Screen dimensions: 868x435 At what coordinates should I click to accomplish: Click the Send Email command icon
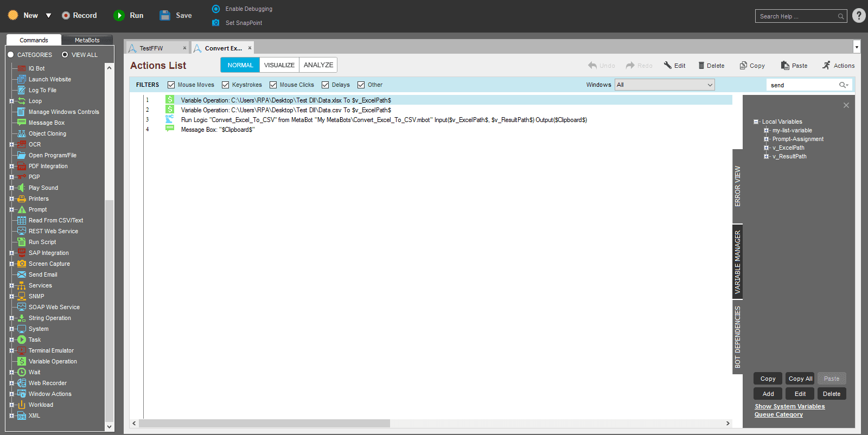pyautogui.click(x=22, y=274)
